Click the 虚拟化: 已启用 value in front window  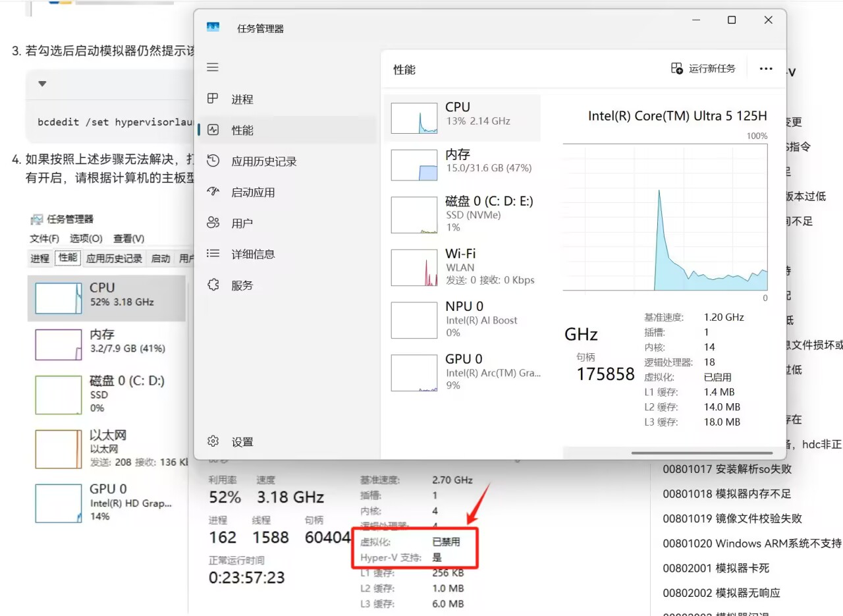(x=717, y=377)
